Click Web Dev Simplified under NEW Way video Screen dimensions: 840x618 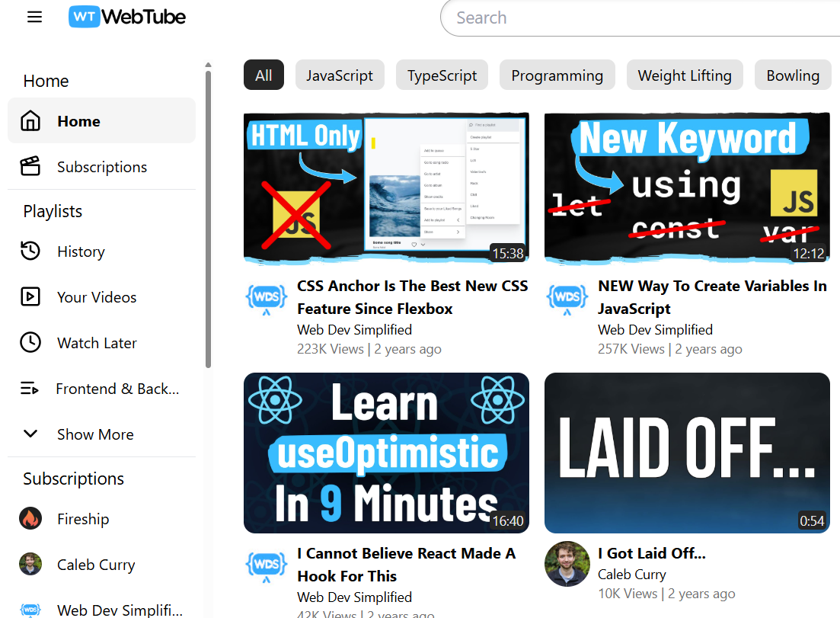tap(655, 330)
